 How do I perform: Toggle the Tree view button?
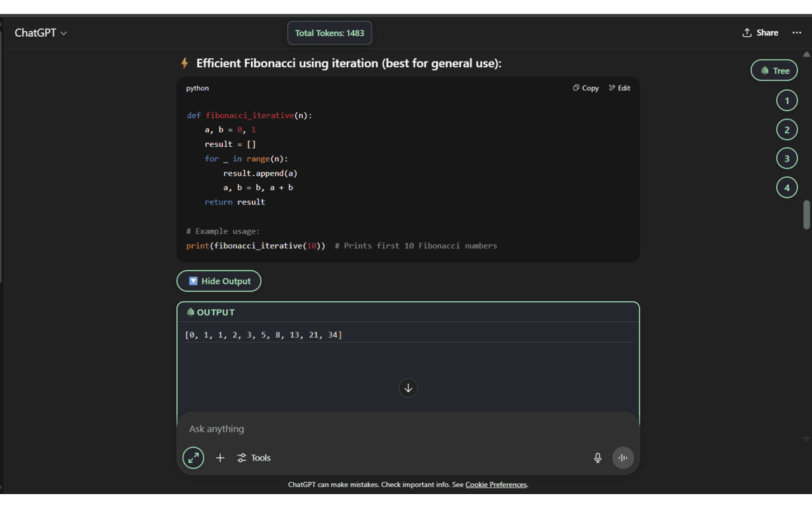click(x=774, y=70)
